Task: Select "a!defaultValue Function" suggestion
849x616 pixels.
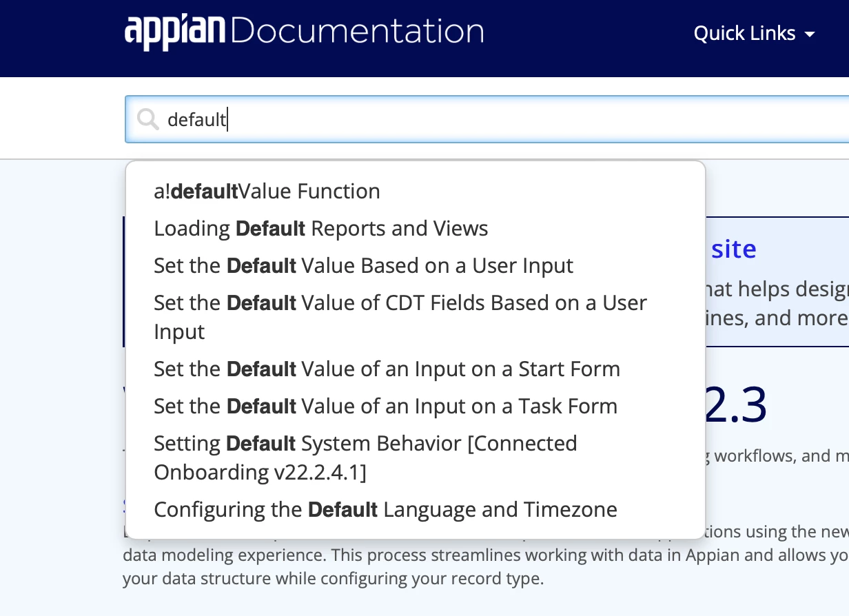Action: 416,191
